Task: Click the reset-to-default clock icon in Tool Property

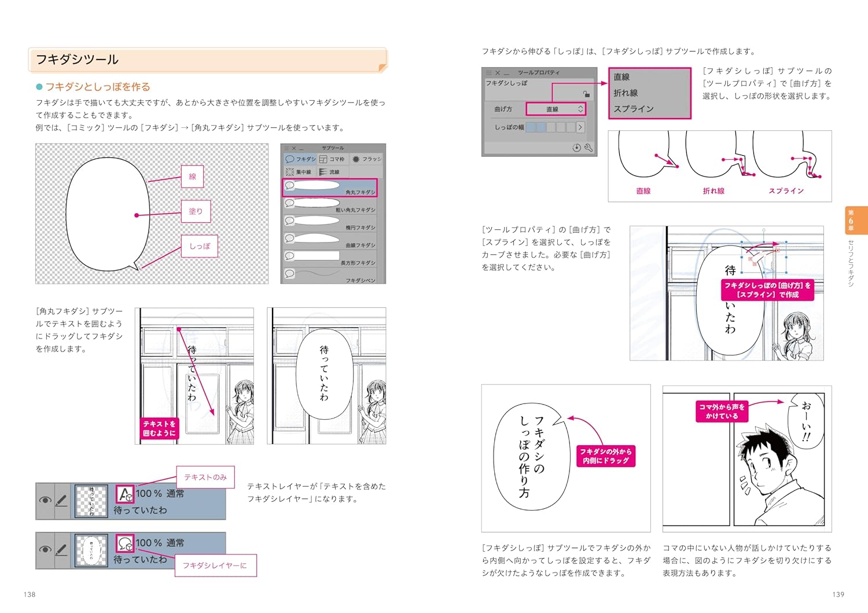Action: (576, 148)
